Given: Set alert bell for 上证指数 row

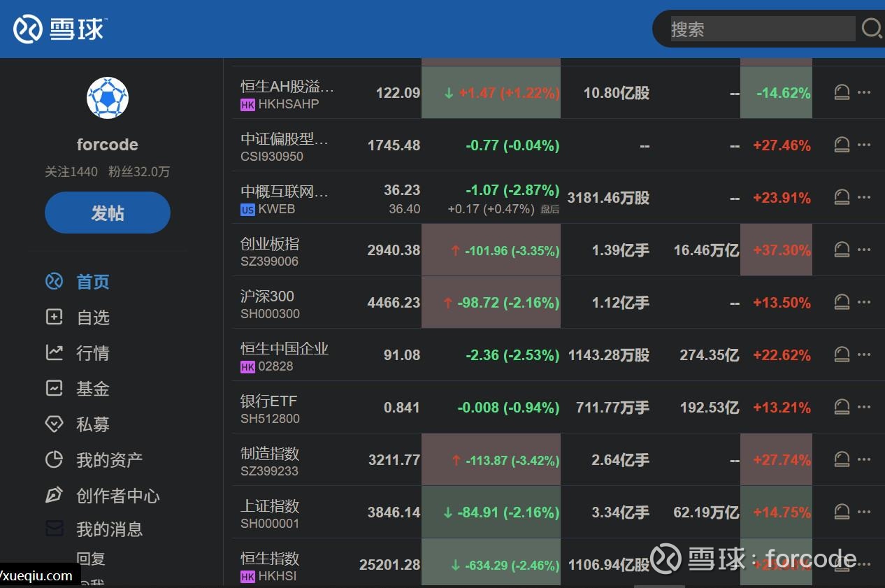Looking at the screenshot, I should tap(842, 512).
